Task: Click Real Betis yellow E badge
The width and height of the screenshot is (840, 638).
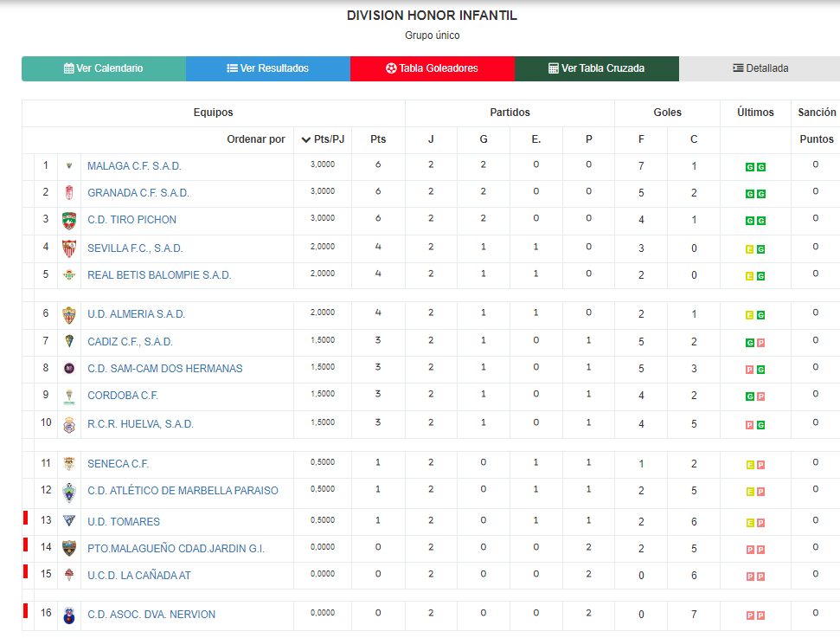Action: (749, 276)
